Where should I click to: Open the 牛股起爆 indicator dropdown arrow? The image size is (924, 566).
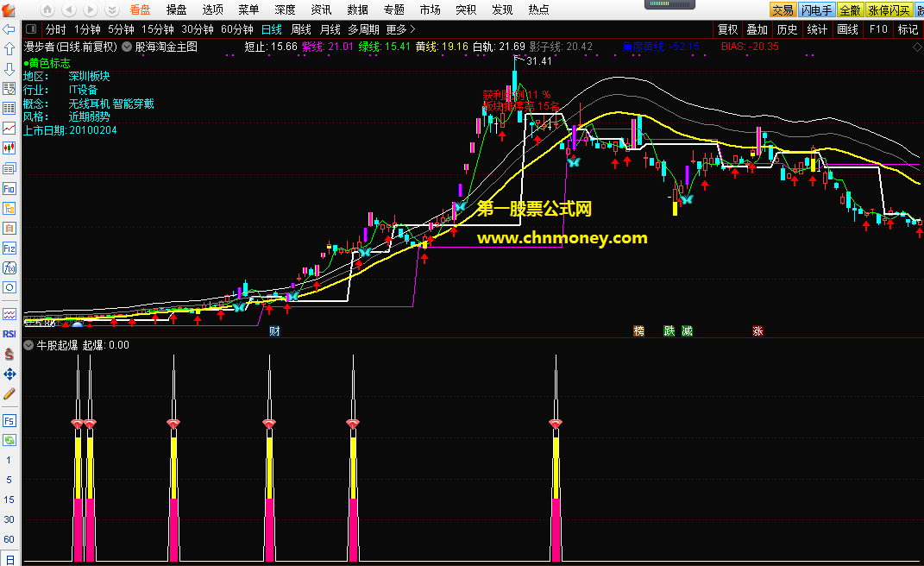[x=28, y=345]
